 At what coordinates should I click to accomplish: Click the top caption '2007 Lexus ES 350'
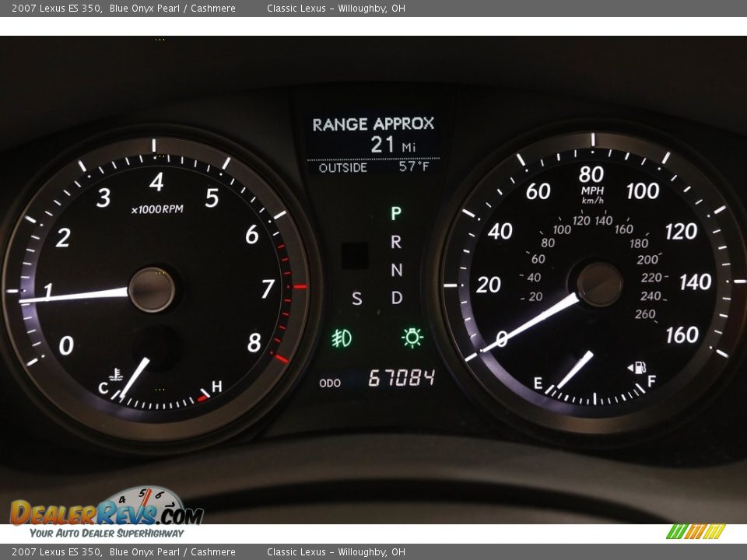57,8
